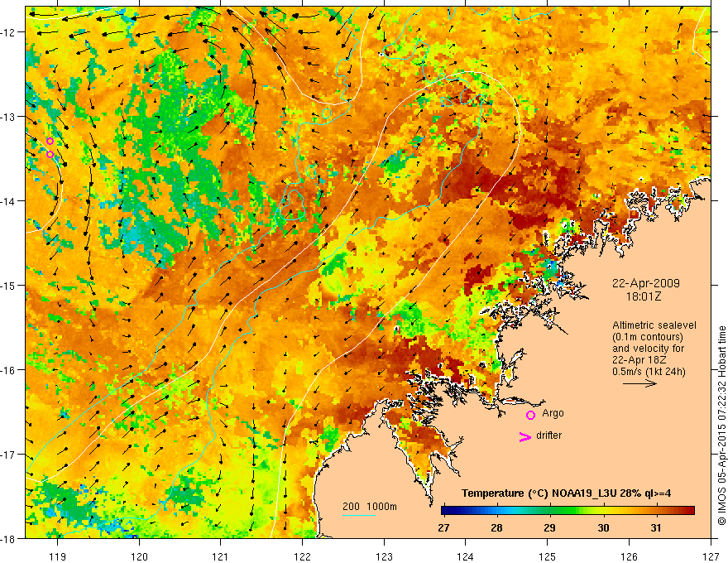Click the colorbar tick label '30'
This screenshot has height=563, width=728.
(603, 528)
